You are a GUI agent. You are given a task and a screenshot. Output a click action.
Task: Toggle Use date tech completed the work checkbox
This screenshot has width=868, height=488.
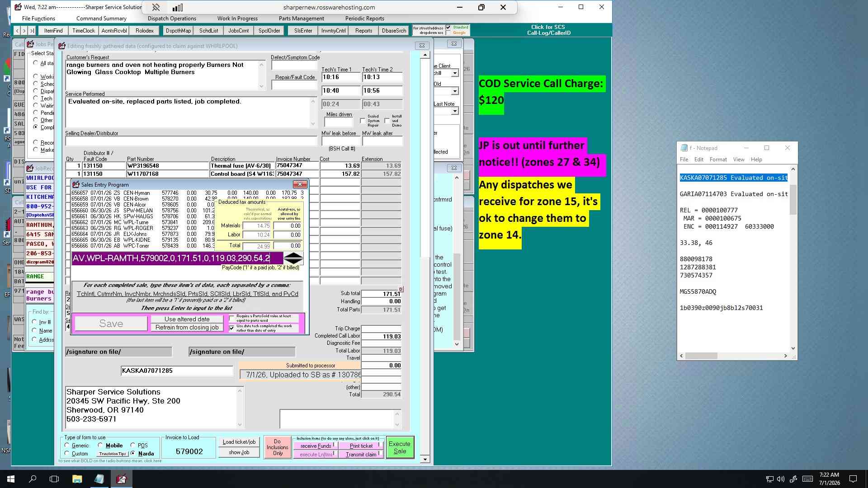232,328
